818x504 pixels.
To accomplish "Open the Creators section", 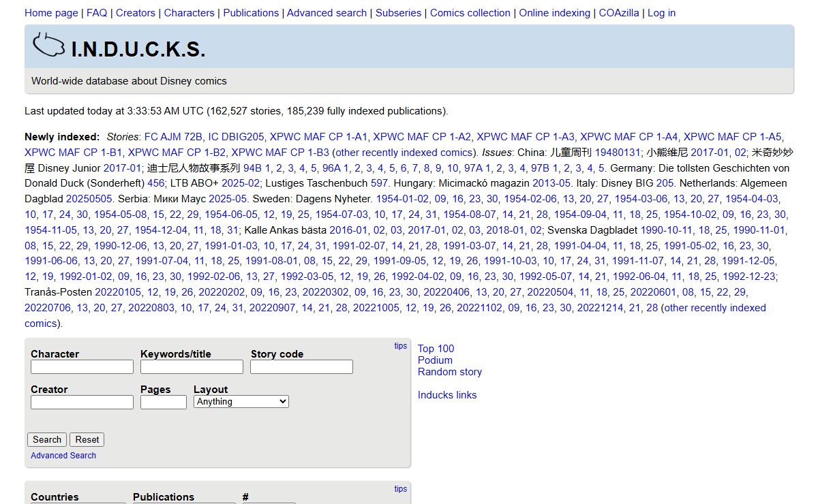I will 136,13.
